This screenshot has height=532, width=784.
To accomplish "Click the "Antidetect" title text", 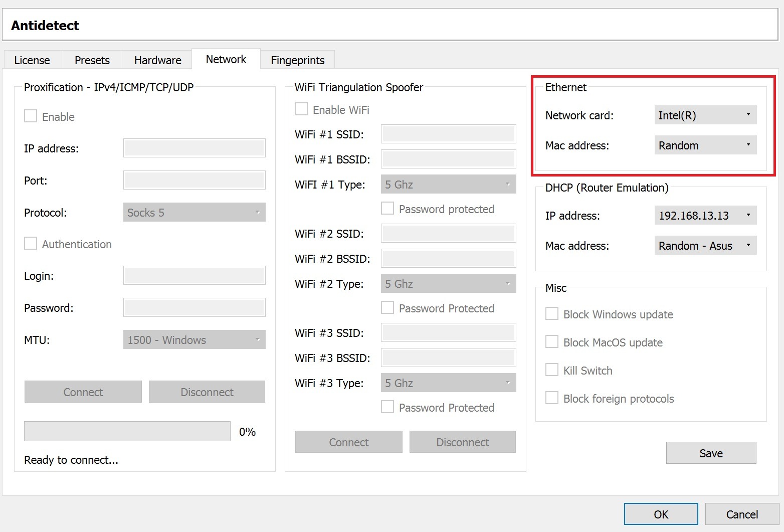I will click(45, 26).
